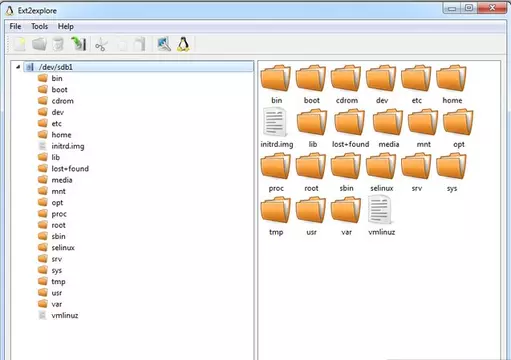Select vmlinuz file in the tree
Screen dimensions: 511x360
pyautogui.click(x=65, y=315)
